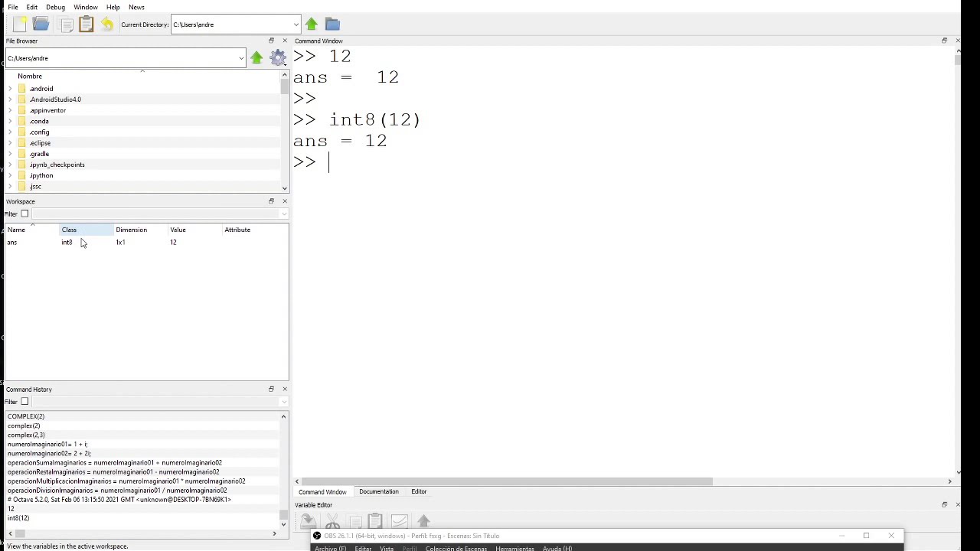Open Vista menu in OBS window
This screenshot has width=980, height=551.
(x=387, y=548)
